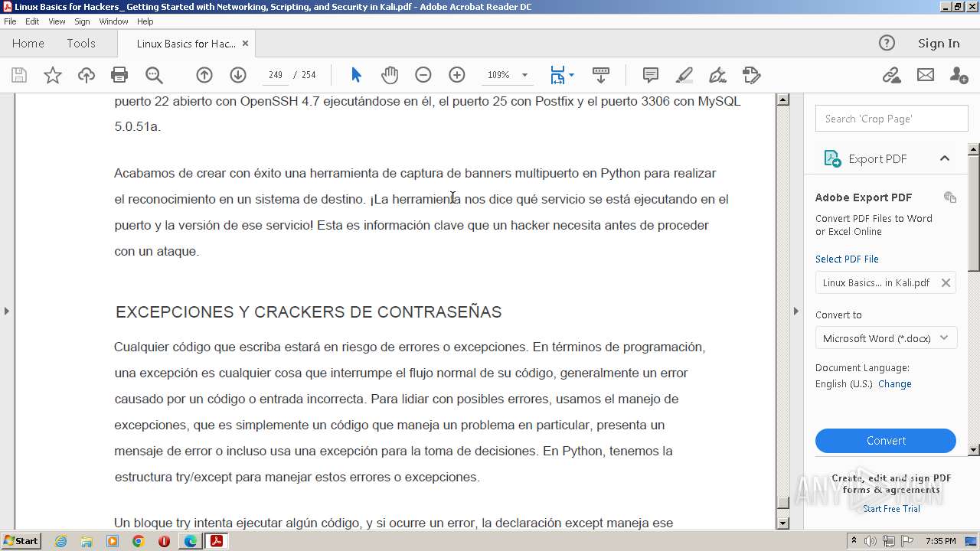This screenshot has width=980, height=551.
Task: Zoom out with minus icon
Action: coord(423,75)
